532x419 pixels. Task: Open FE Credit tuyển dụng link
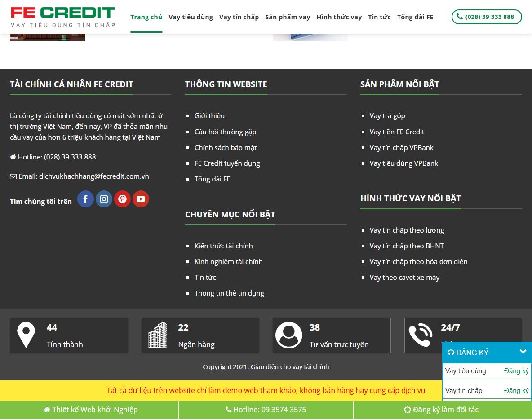pos(227,163)
